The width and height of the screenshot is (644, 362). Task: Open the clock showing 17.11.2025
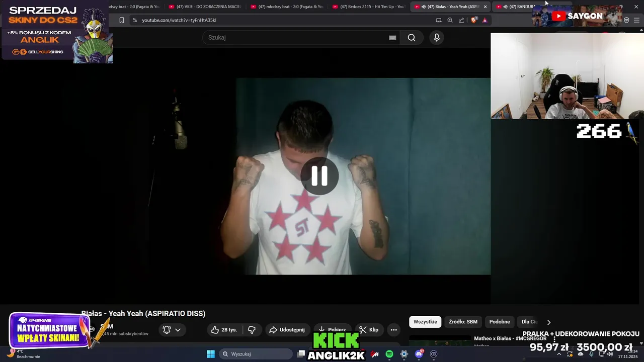pos(628,354)
